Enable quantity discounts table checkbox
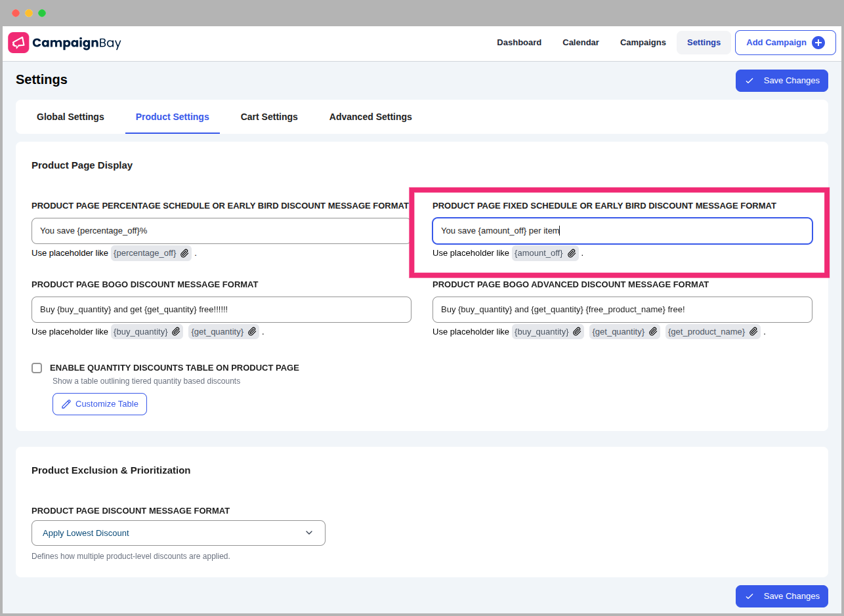Screen dimensions: 844x616 pos(37,368)
